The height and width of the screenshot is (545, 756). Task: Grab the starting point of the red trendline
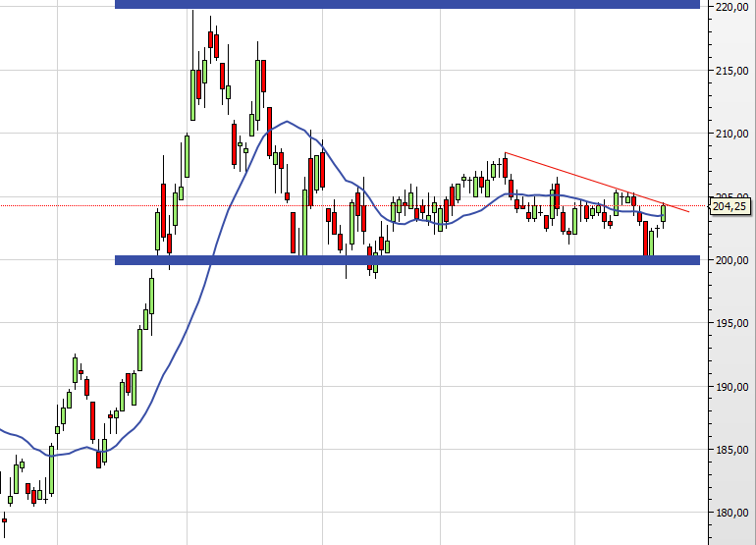505,153
